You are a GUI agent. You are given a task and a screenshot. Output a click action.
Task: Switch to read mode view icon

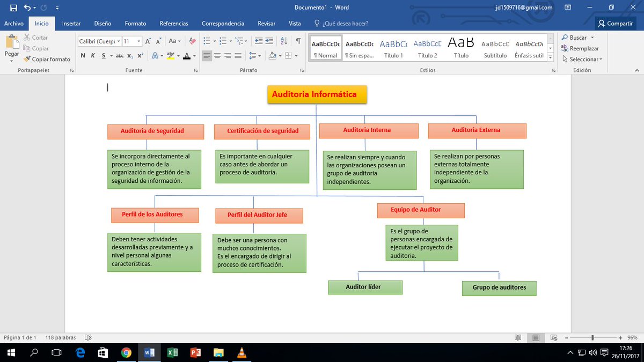pyautogui.click(x=517, y=338)
